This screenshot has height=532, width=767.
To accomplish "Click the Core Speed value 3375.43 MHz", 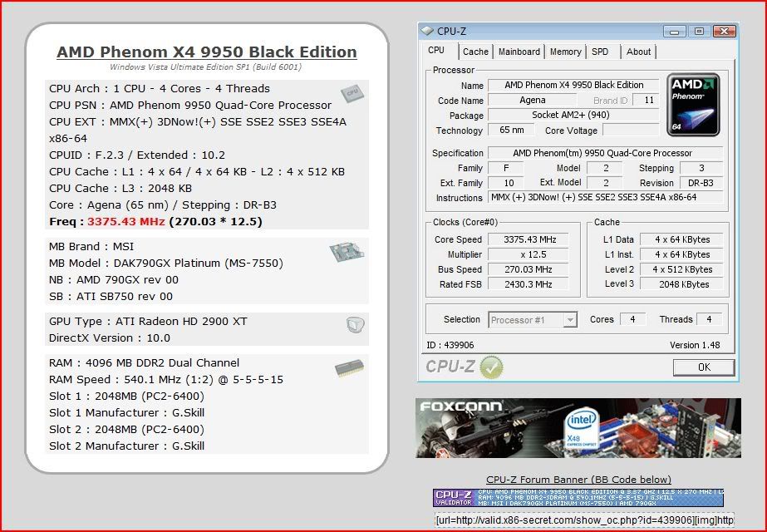I will 529,240.
